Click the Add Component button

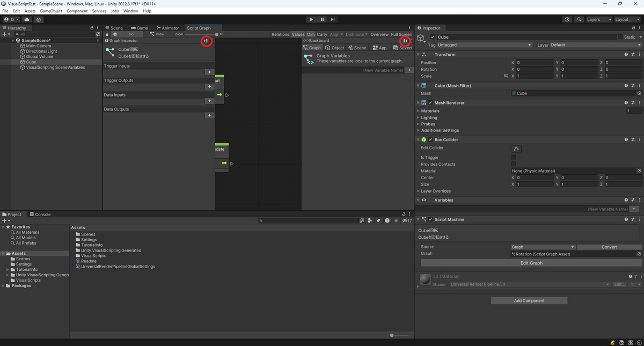pyautogui.click(x=529, y=300)
